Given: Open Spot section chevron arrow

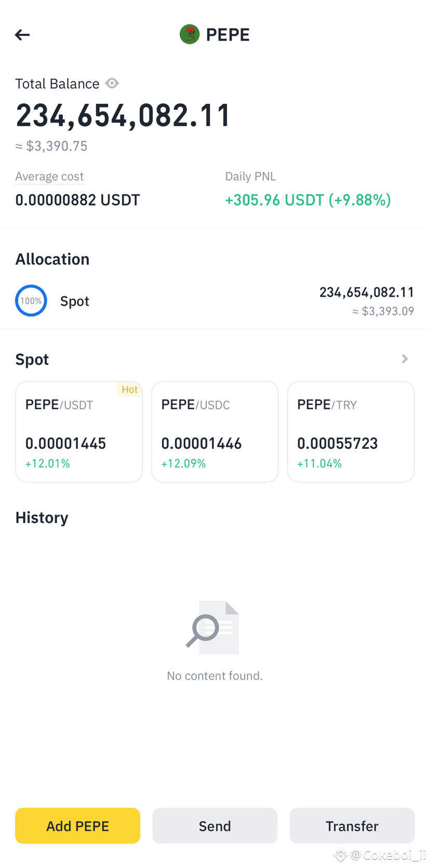Looking at the screenshot, I should coord(405,359).
